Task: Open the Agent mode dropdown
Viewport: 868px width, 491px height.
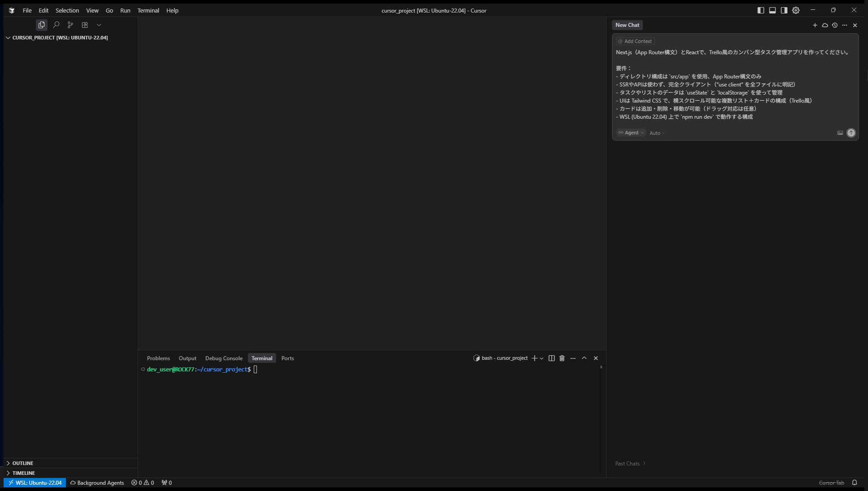Action: [x=631, y=133]
